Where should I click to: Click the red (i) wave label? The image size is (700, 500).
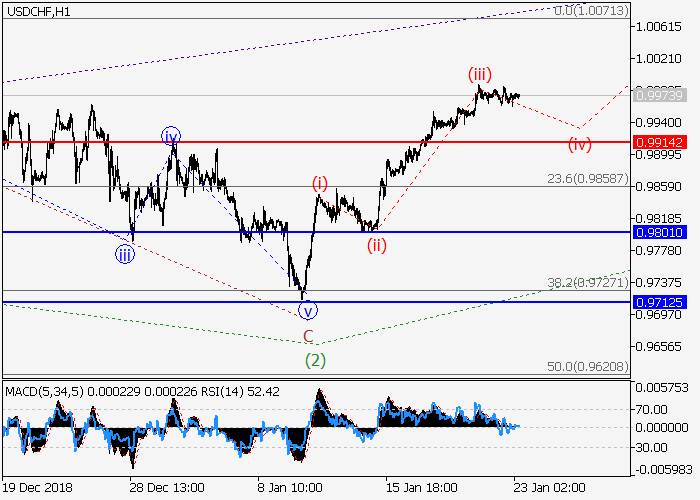point(320,182)
